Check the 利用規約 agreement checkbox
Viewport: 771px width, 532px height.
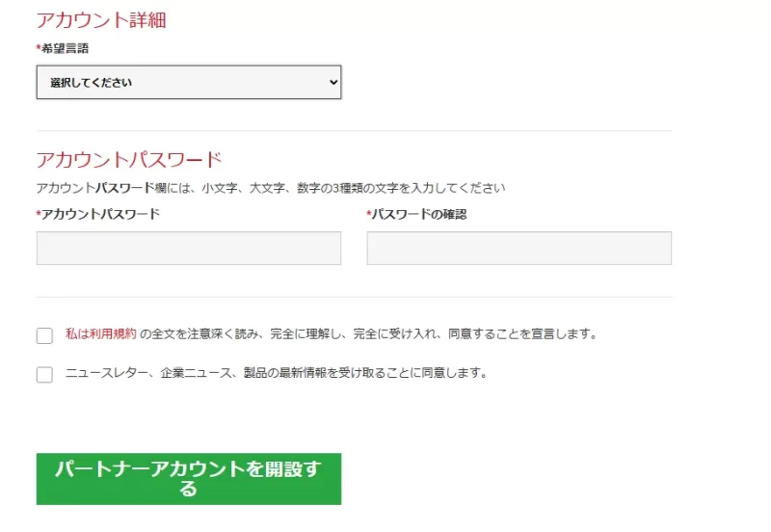click(44, 335)
